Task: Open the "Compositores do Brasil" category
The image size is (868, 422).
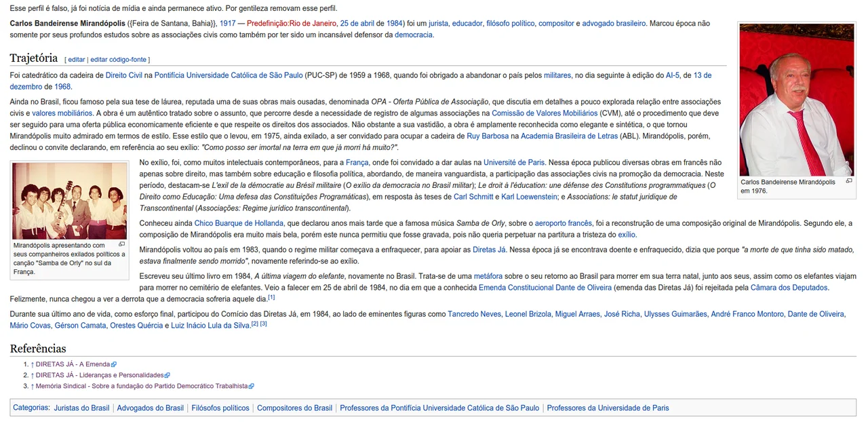Action: coord(294,408)
